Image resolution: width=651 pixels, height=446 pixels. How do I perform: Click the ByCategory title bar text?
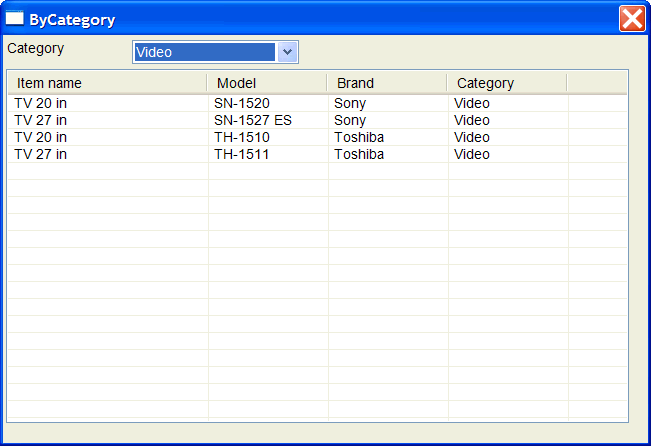(x=72, y=20)
